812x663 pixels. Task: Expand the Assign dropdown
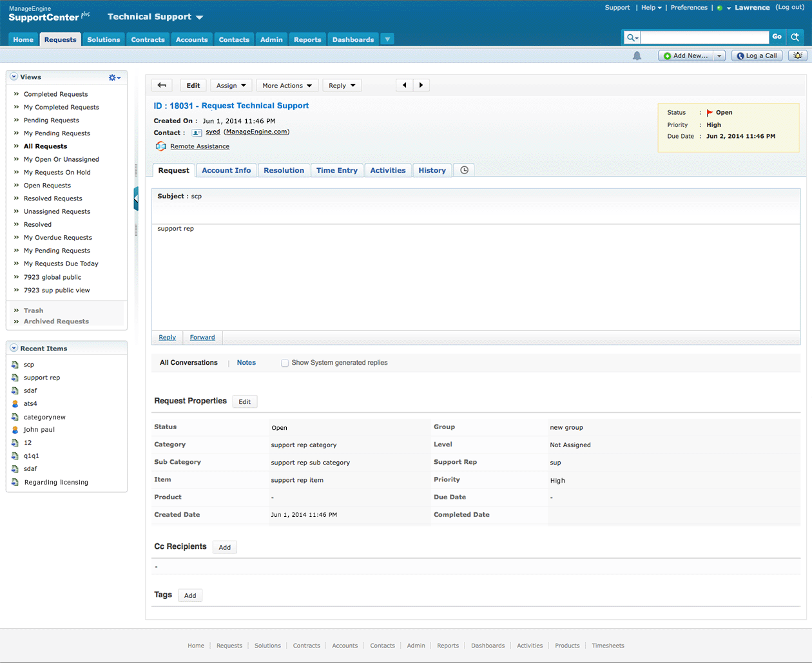(x=231, y=85)
